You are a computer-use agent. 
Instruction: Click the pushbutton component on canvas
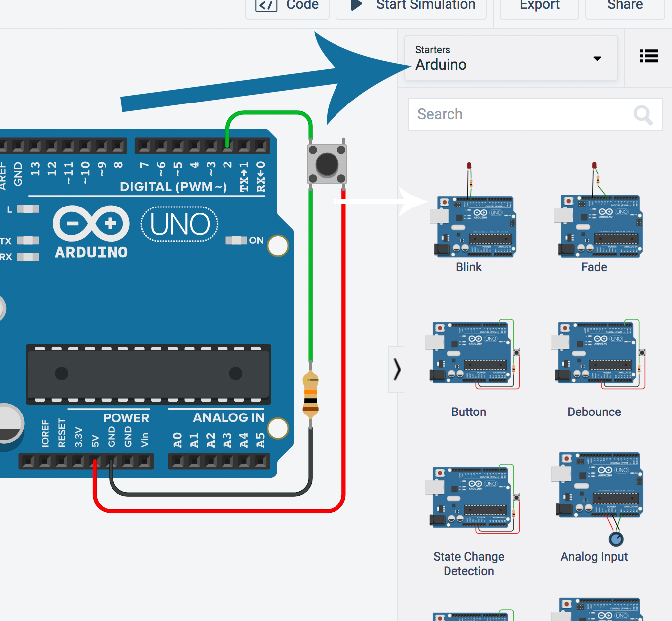click(327, 164)
